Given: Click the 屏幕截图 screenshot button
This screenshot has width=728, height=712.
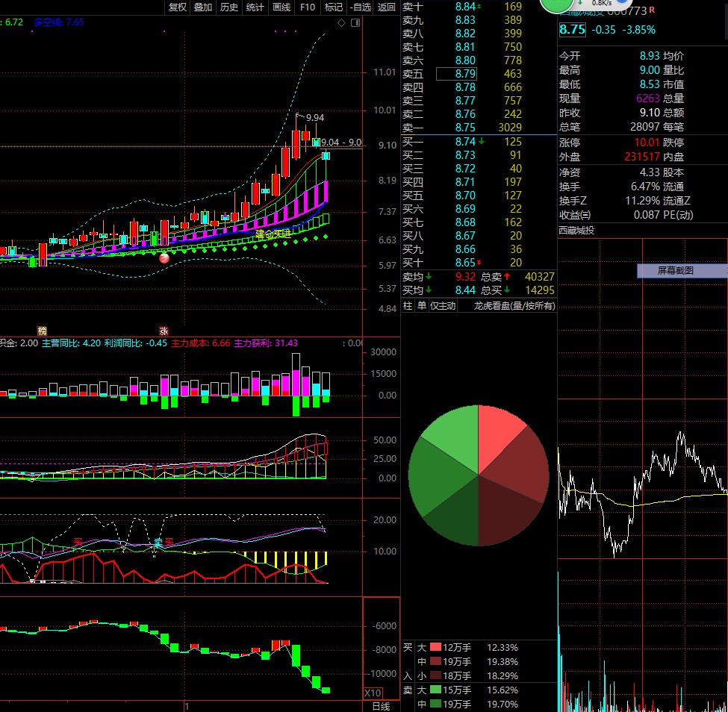Looking at the screenshot, I should coord(682,271).
